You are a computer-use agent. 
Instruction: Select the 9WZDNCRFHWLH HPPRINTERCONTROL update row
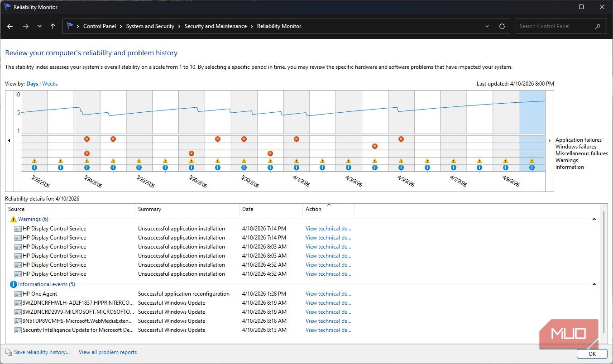[183, 303]
